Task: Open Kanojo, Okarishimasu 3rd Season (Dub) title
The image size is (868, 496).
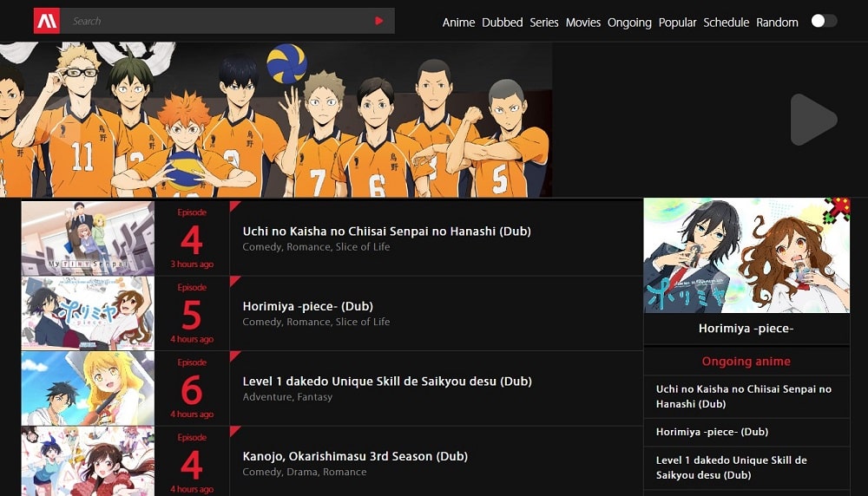Action: [x=355, y=456]
